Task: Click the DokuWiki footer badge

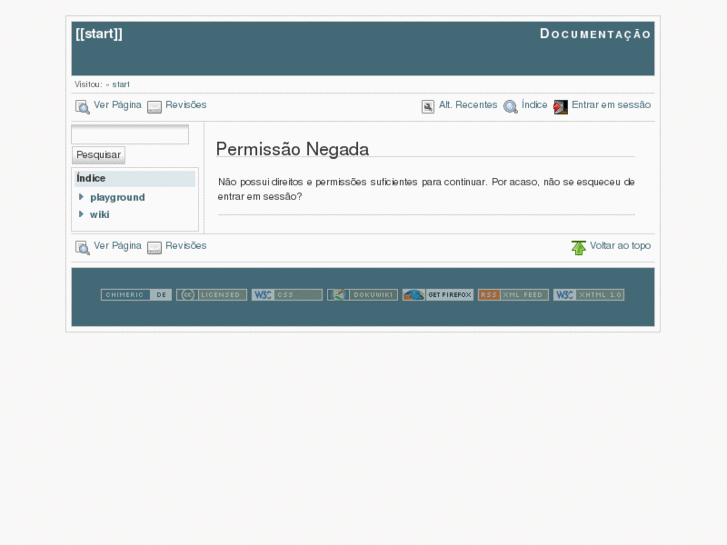Action: (x=363, y=295)
